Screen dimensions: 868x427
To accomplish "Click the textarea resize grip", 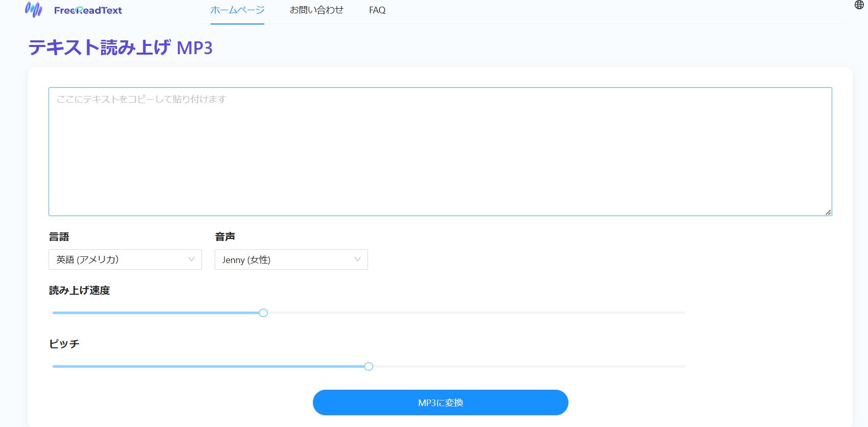I will pos(828,212).
